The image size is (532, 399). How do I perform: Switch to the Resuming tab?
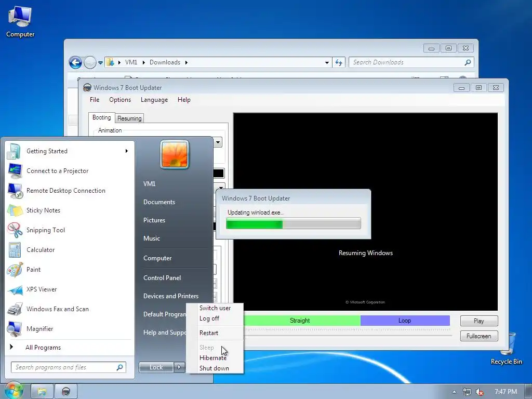129,118
